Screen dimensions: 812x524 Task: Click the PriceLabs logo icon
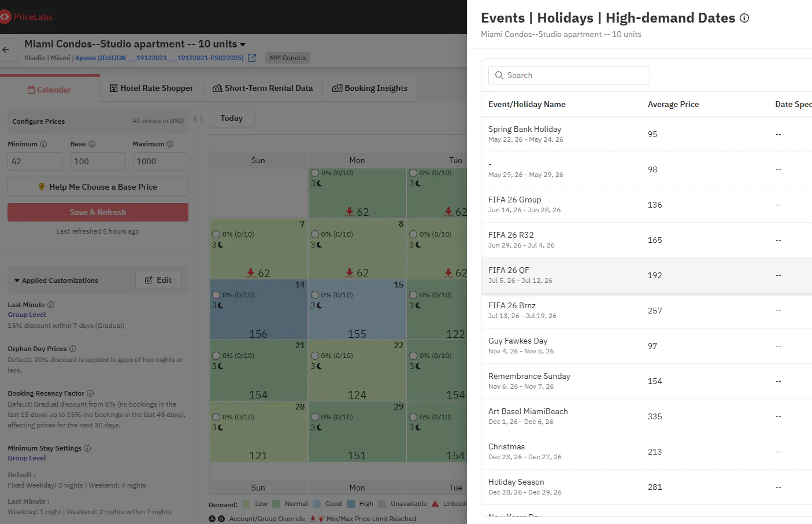(x=5, y=17)
